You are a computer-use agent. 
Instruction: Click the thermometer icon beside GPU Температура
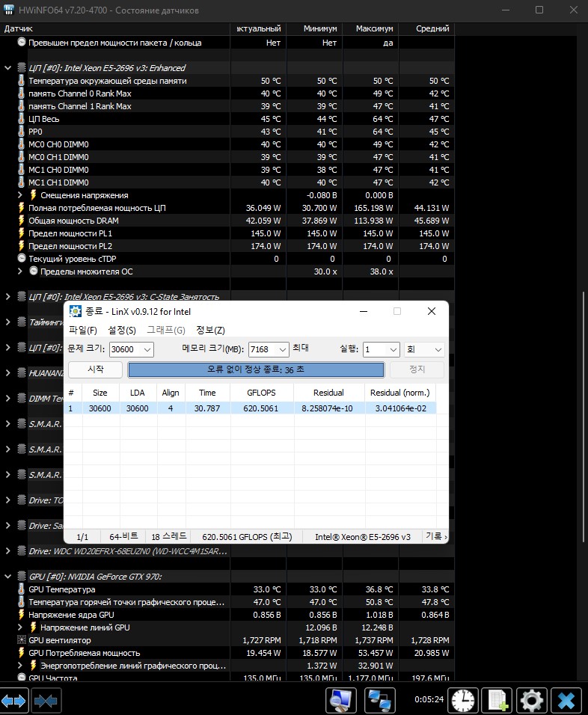coord(21,589)
